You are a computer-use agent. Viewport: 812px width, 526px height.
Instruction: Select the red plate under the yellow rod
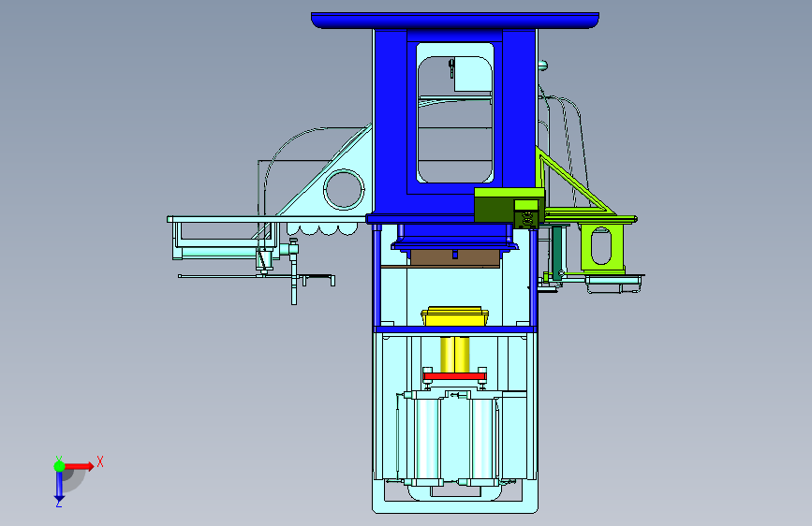pyautogui.click(x=454, y=376)
